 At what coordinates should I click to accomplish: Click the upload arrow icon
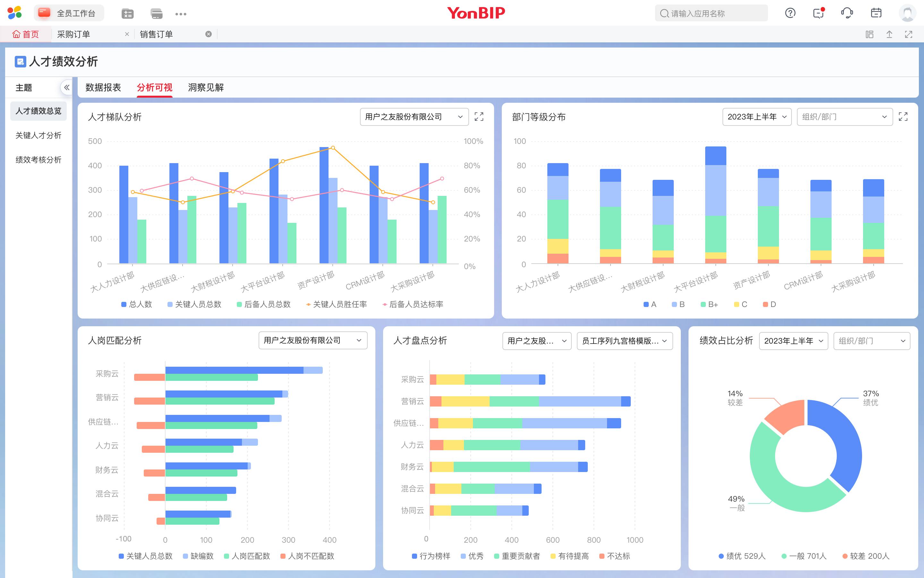[x=889, y=34]
